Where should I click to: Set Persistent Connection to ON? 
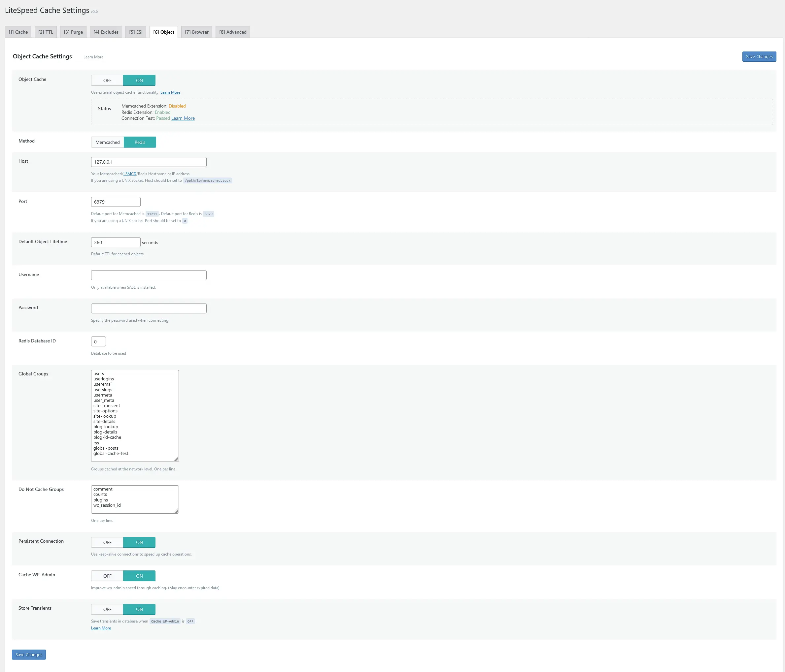(x=139, y=542)
